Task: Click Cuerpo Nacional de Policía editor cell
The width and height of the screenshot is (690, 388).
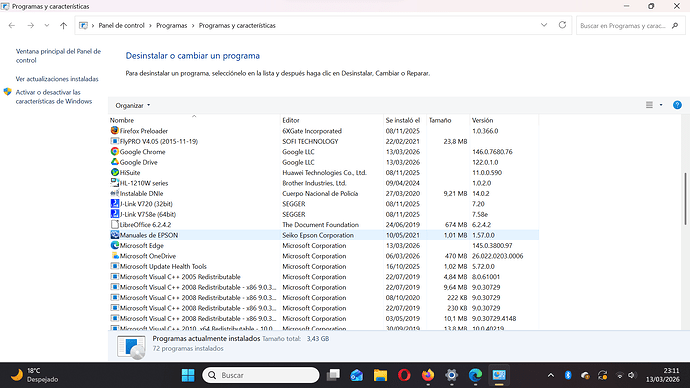Action: [320, 194]
